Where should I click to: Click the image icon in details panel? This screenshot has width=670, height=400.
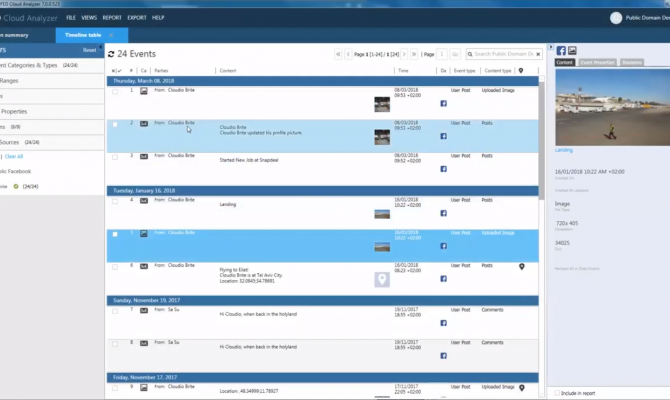click(x=572, y=50)
